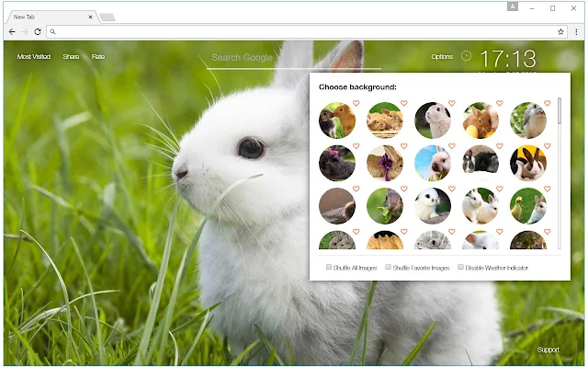This screenshot has height=368, width=588.
Task: Go back using the browser back arrow
Action: click(12, 32)
